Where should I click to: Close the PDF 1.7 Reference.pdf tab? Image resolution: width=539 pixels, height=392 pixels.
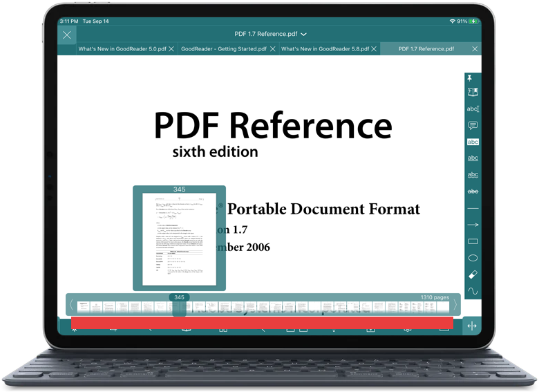click(475, 49)
